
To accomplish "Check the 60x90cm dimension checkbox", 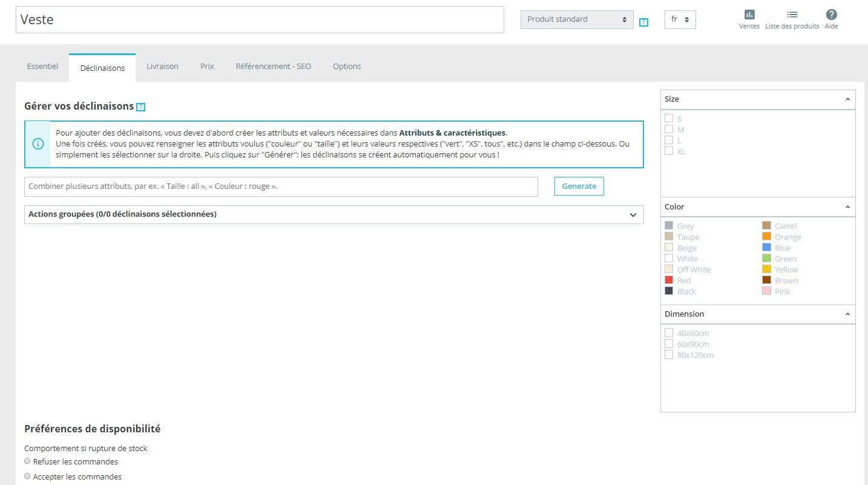I will coord(669,343).
